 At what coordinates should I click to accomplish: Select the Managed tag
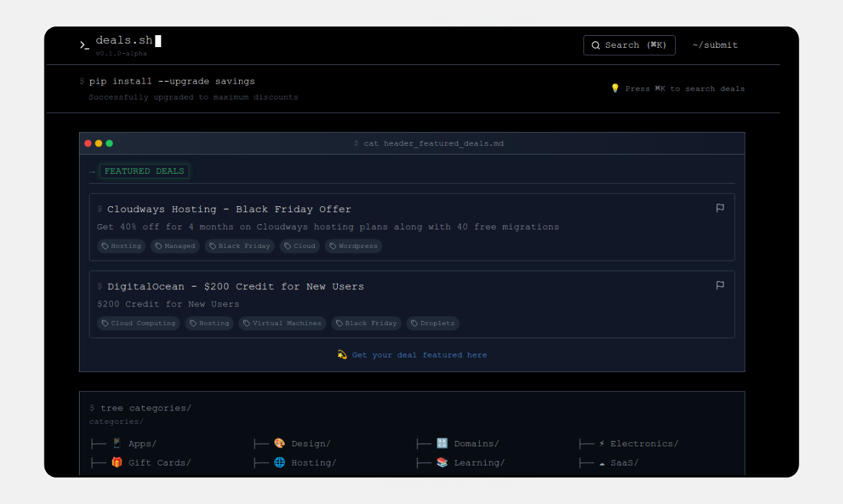[x=175, y=246]
